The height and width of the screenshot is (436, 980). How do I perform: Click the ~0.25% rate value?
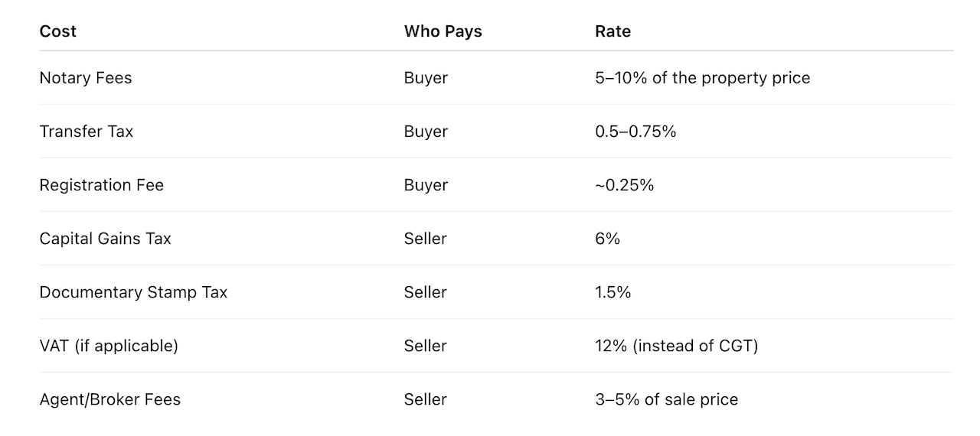pyautogui.click(x=624, y=185)
